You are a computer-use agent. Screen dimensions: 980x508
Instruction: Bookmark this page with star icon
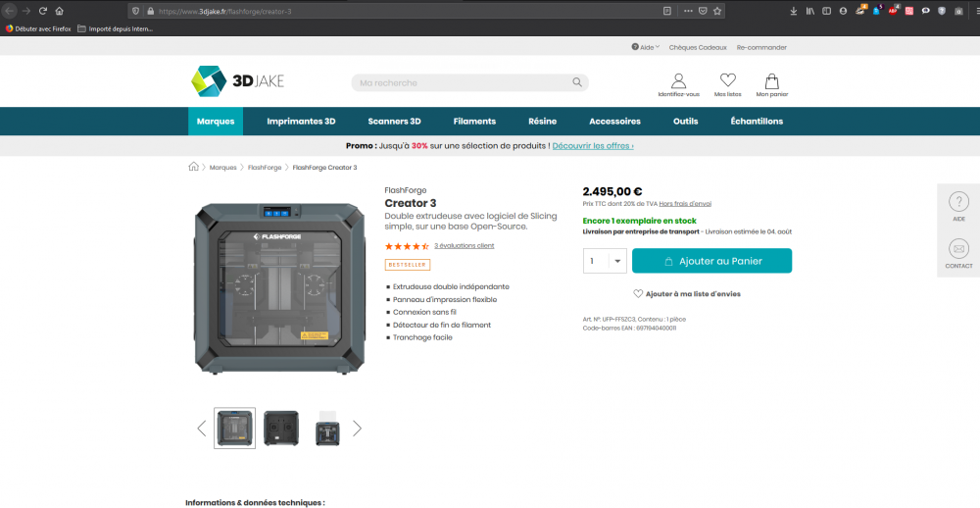coord(717,11)
